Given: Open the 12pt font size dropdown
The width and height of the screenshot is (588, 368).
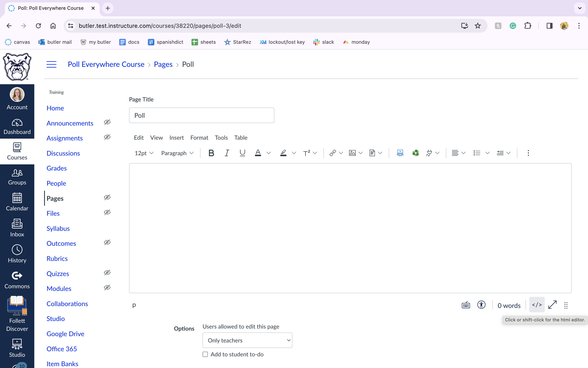Looking at the screenshot, I should pyautogui.click(x=144, y=153).
